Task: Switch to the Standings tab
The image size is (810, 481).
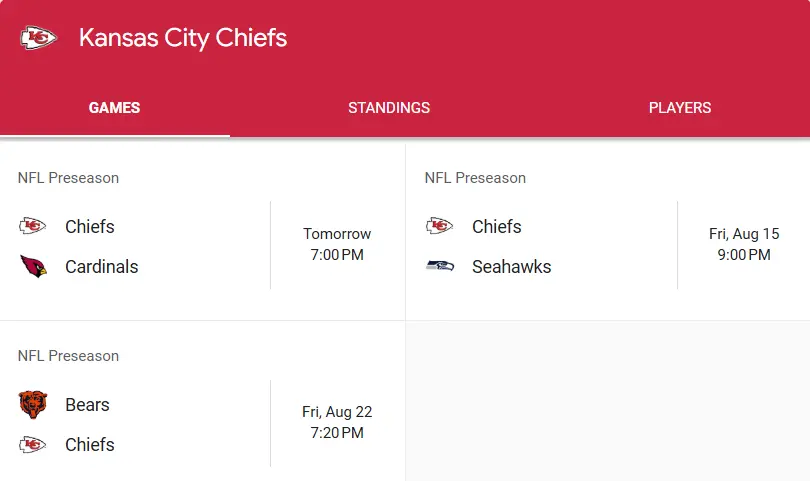Action: pyautogui.click(x=389, y=107)
